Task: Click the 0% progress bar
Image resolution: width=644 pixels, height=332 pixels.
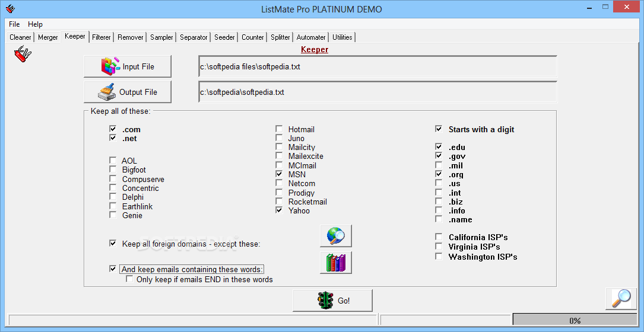Action: [x=575, y=321]
